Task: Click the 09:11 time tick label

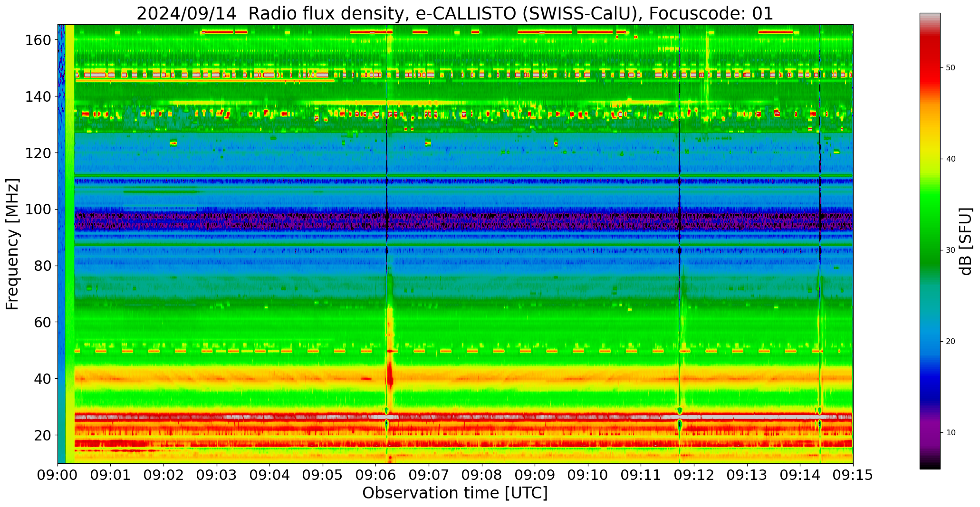Action: (641, 476)
